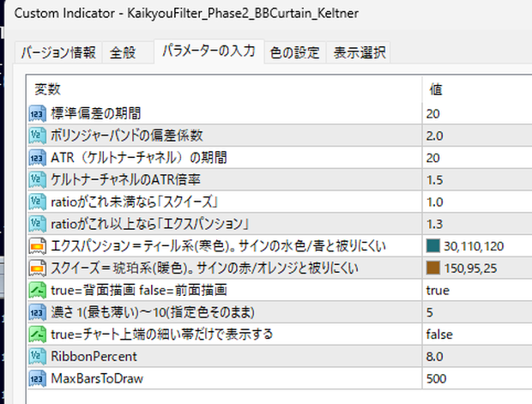Click the integer icon beside ATR(ケルトナーチャネル)の期間
This screenshot has height=404, width=532.
coord(37,158)
